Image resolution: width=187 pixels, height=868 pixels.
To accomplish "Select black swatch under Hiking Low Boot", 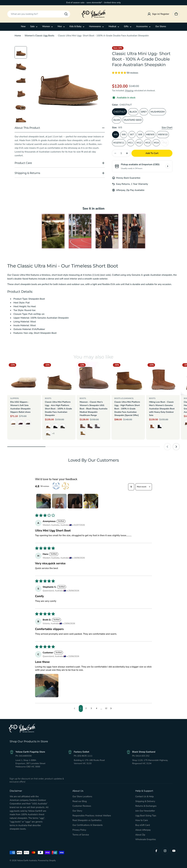I will point(159,426).
